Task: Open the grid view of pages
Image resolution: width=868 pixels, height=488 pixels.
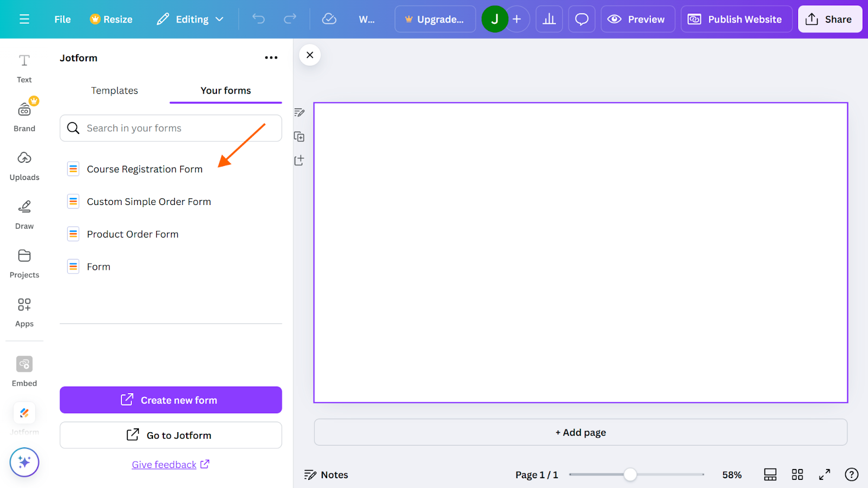Action: point(797,475)
